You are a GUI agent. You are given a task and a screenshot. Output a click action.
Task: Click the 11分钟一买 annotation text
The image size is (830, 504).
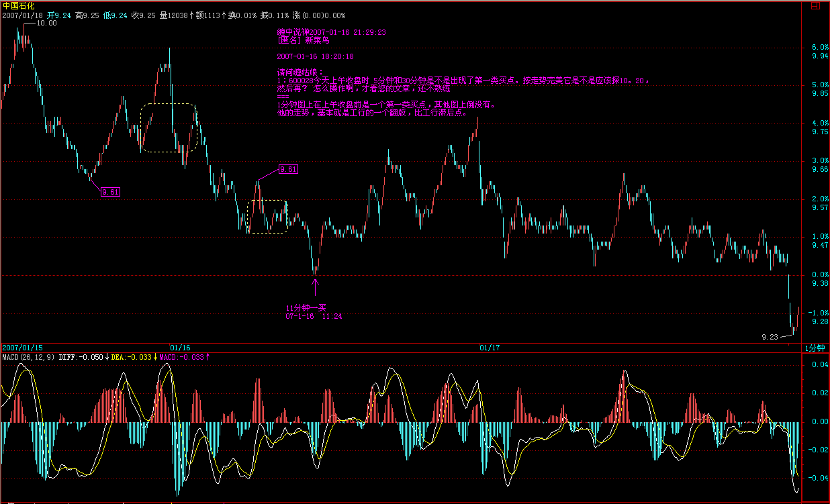click(x=306, y=307)
